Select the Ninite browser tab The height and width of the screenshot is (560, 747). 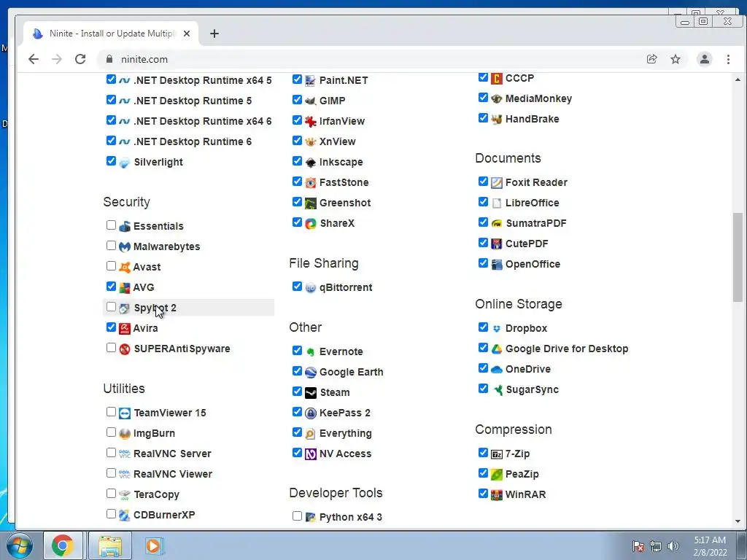pyautogui.click(x=112, y=34)
